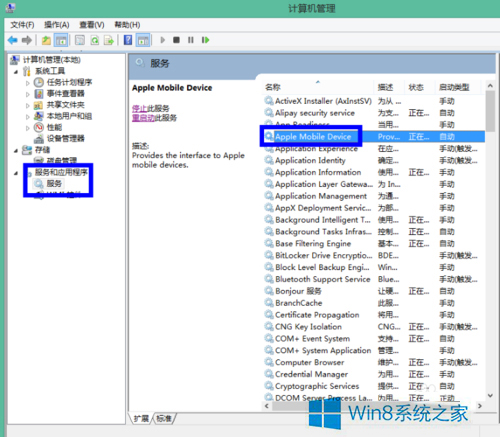Toggle the Show/Hide Action Pane icon

tap(143, 40)
